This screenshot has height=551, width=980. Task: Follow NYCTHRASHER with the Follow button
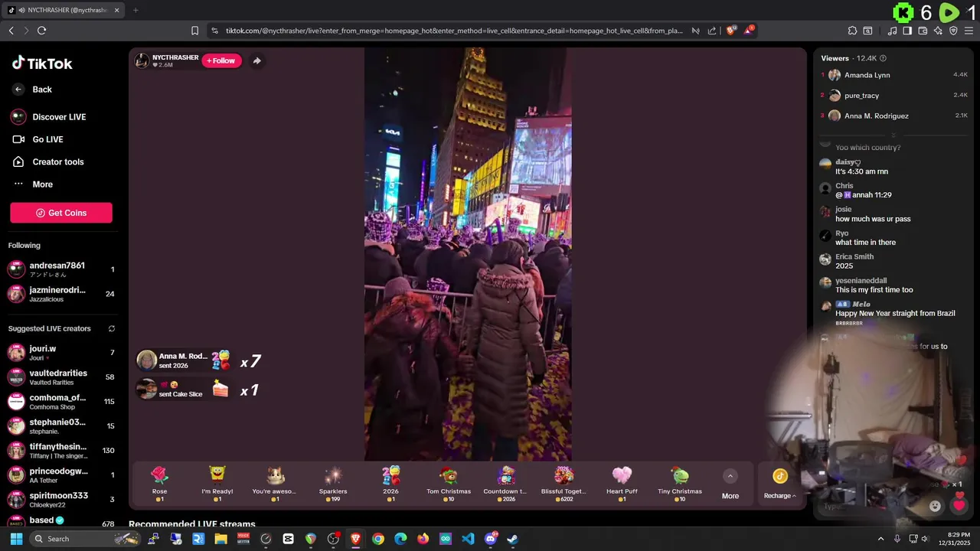(x=221, y=60)
